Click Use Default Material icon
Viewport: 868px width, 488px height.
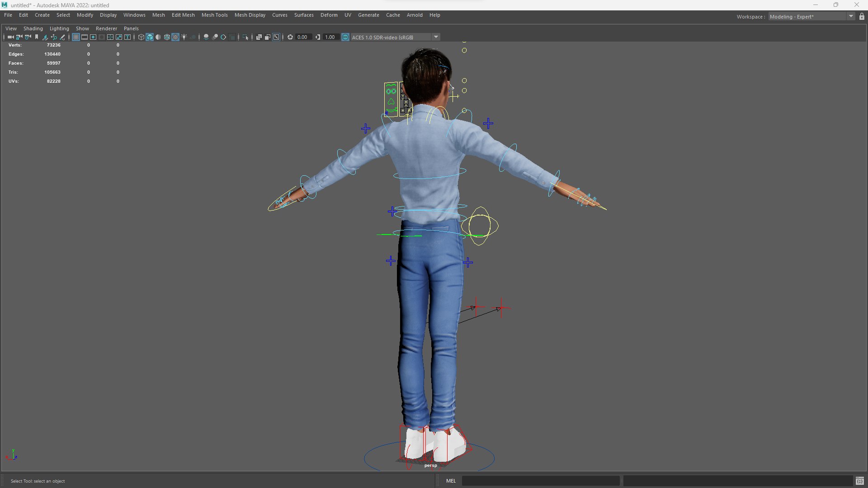(x=158, y=37)
